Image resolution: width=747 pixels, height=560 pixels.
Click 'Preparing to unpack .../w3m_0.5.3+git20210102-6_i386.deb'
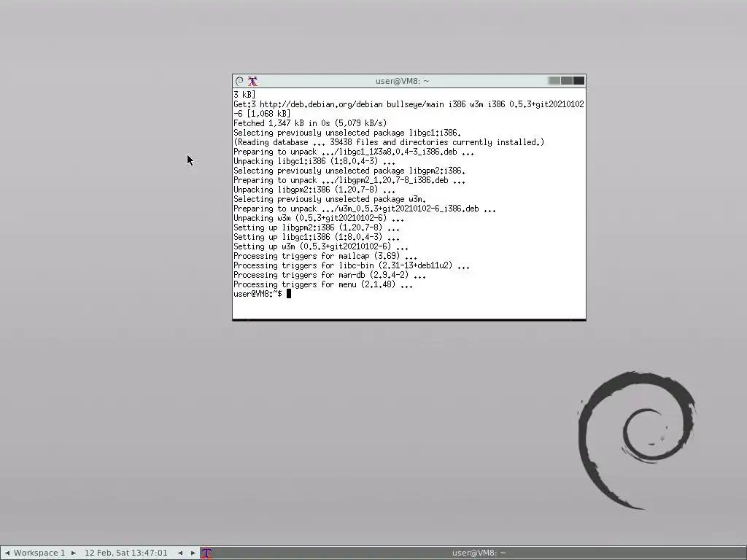click(x=365, y=209)
